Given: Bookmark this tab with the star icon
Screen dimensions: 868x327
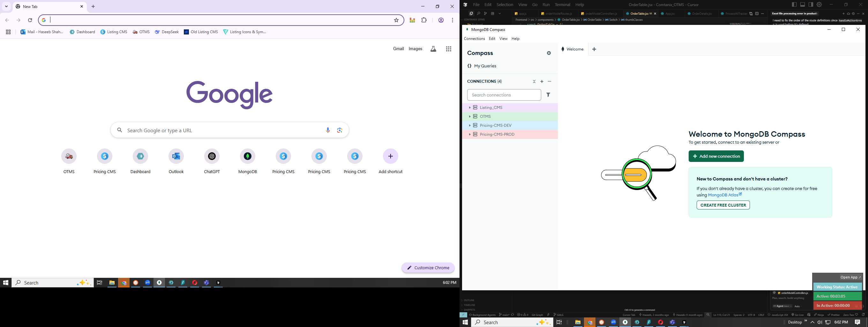Looking at the screenshot, I should click(x=396, y=20).
